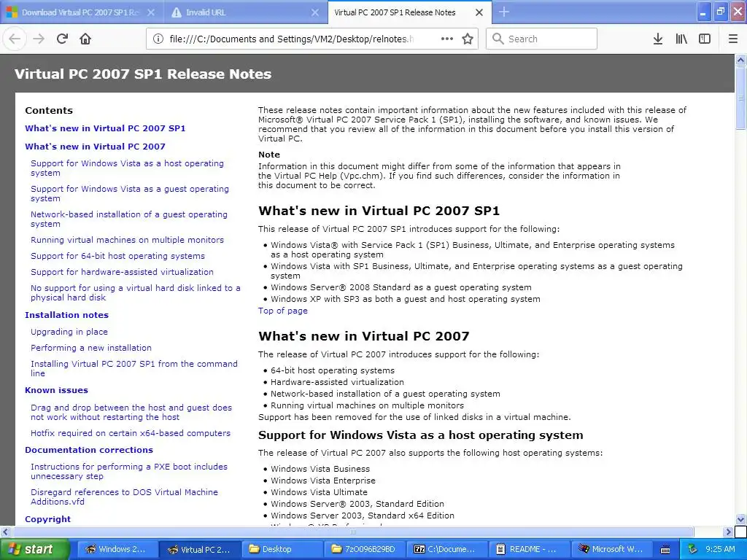Open Desktop folder taskbar button
The width and height of the screenshot is (747, 560).
(282, 549)
